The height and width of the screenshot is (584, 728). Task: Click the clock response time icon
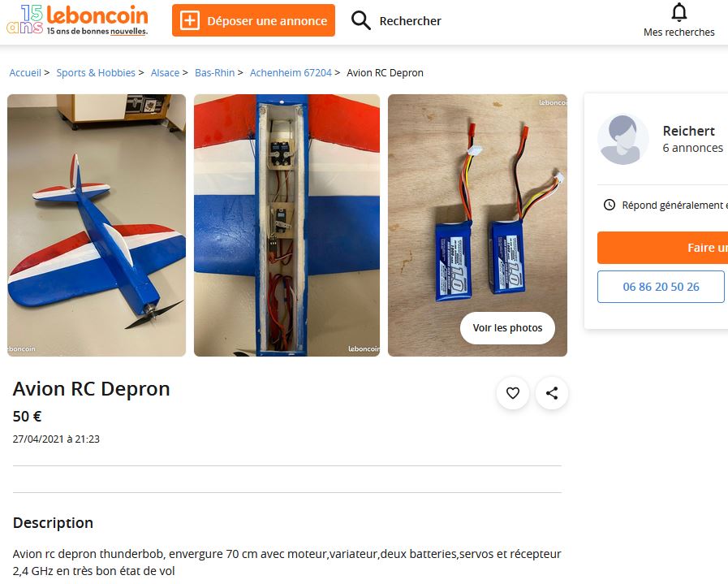point(610,205)
